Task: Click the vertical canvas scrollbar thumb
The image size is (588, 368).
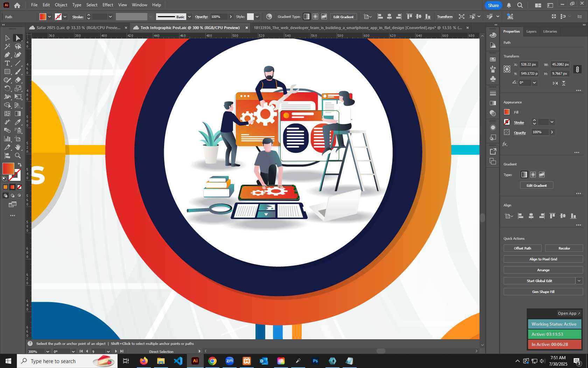Action: click(482, 218)
